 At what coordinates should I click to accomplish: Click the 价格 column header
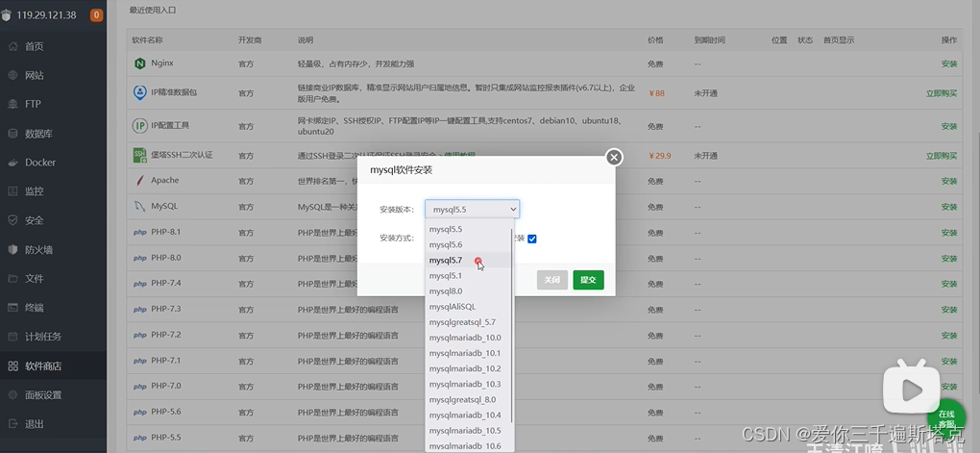(655, 40)
